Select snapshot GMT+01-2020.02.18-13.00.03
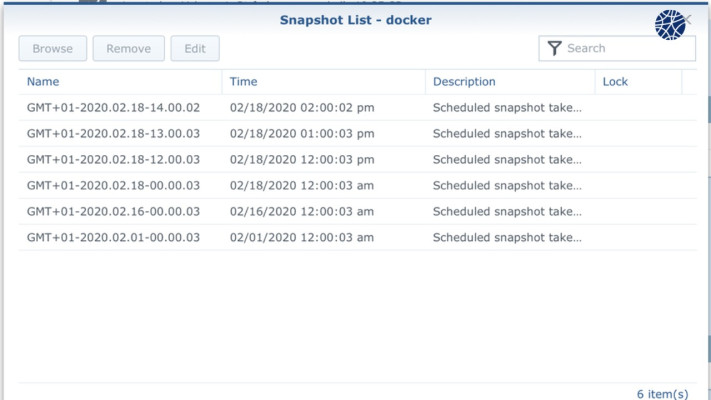Image resolution: width=711 pixels, height=400 pixels. (x=113, y=134)
